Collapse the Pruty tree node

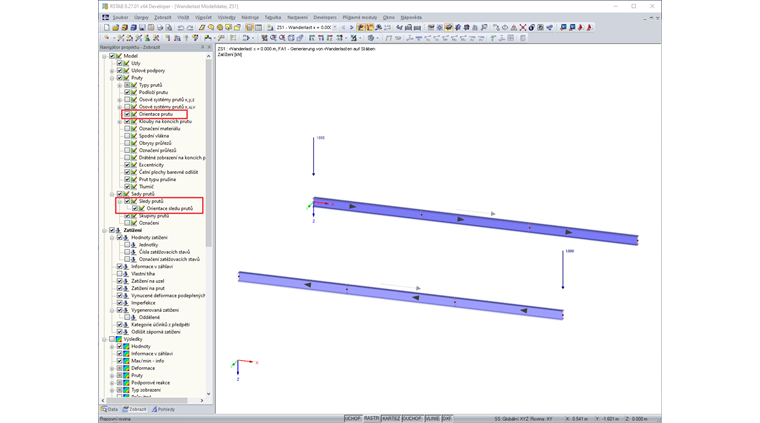112,78
